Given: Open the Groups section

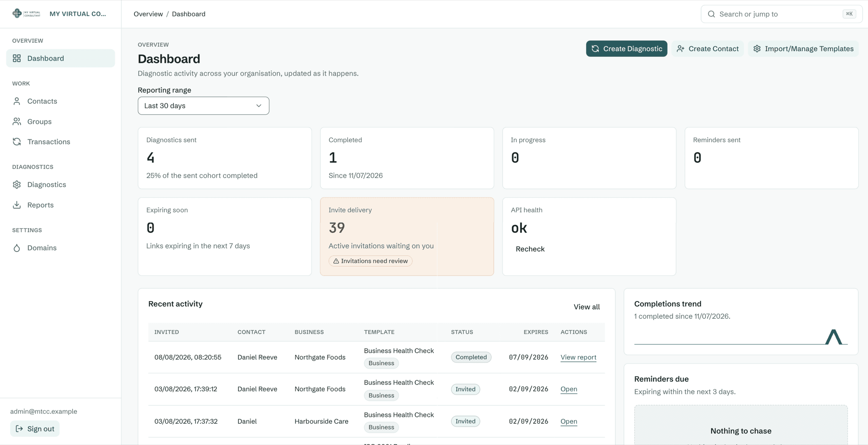Looking at the screenshot, I should tap(61, 122).
